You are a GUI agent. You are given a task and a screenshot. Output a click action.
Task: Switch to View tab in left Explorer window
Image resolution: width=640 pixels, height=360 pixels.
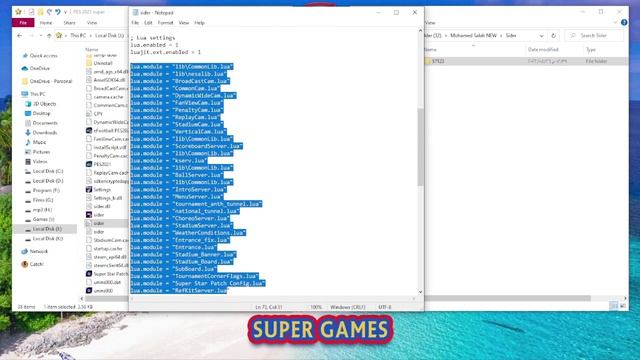coord(92,23)
